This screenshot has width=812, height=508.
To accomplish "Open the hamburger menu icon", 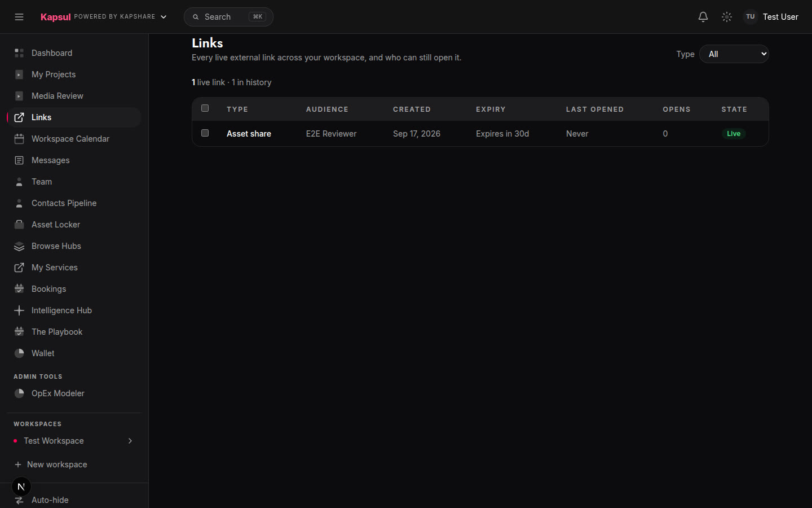I will point(19,17).
